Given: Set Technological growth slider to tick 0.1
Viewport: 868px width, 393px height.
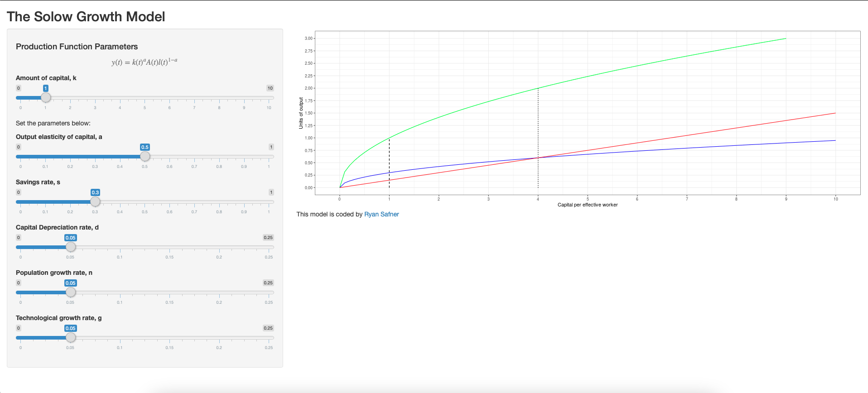Looking at the screenshot, I should point(120,338).
